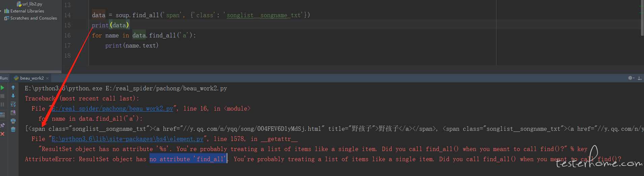Viewport: 644px width, 176px height.
Task: Click the print console output icon
Action: (13, 121)
